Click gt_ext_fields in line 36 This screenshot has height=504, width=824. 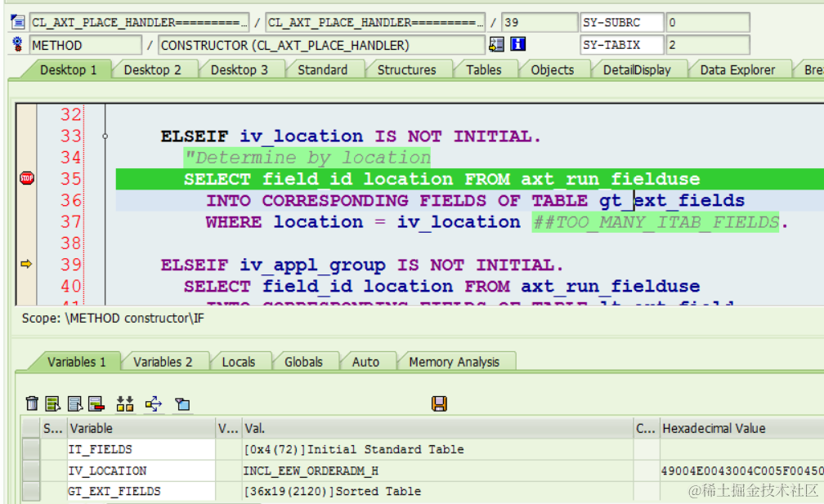point(672,200)
